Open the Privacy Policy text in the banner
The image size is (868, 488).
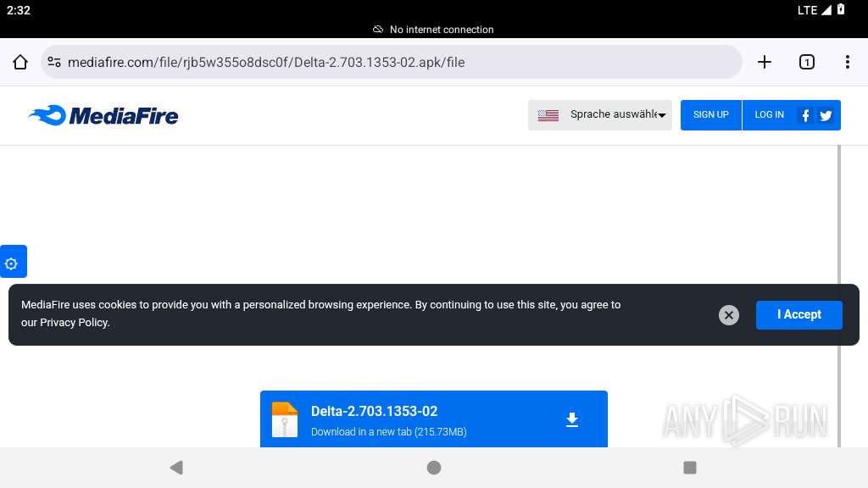point(75,323)
